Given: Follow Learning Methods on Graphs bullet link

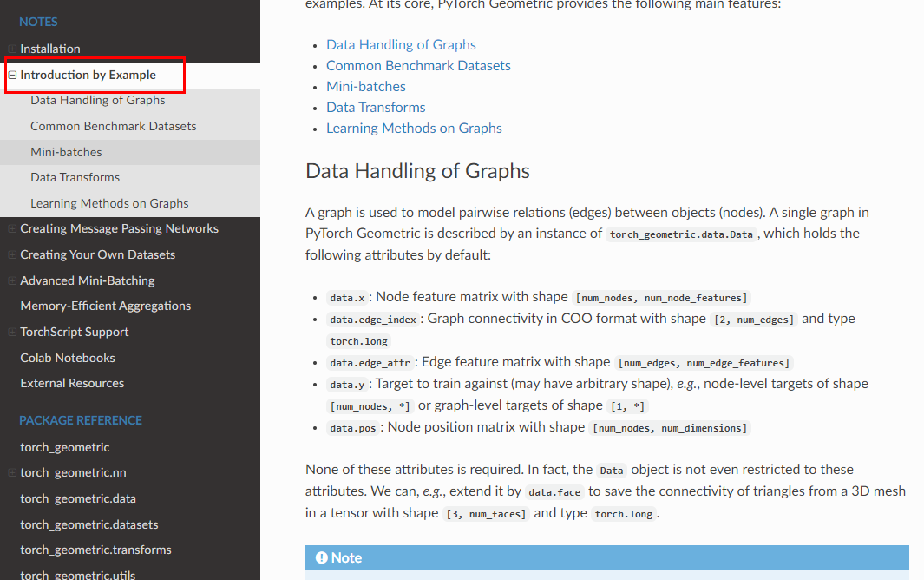Looking at the screenshot, I should point(414,128).
